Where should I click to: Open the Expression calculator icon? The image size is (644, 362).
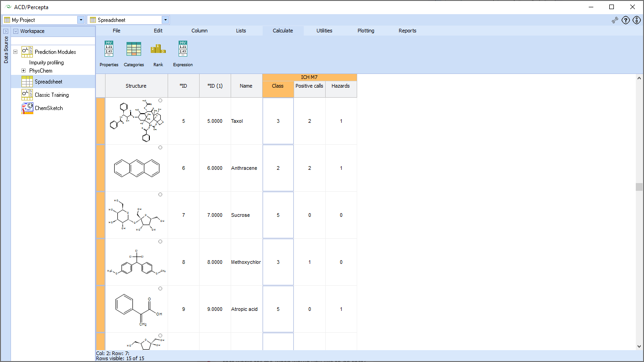[x=183, y=49]
